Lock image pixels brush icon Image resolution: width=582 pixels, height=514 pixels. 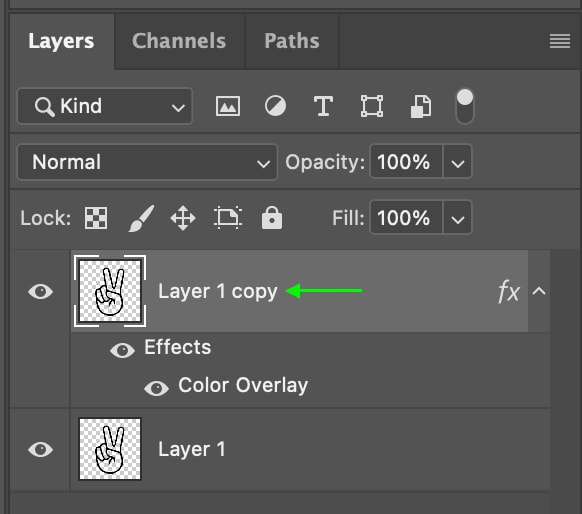(x=141, y=218)
